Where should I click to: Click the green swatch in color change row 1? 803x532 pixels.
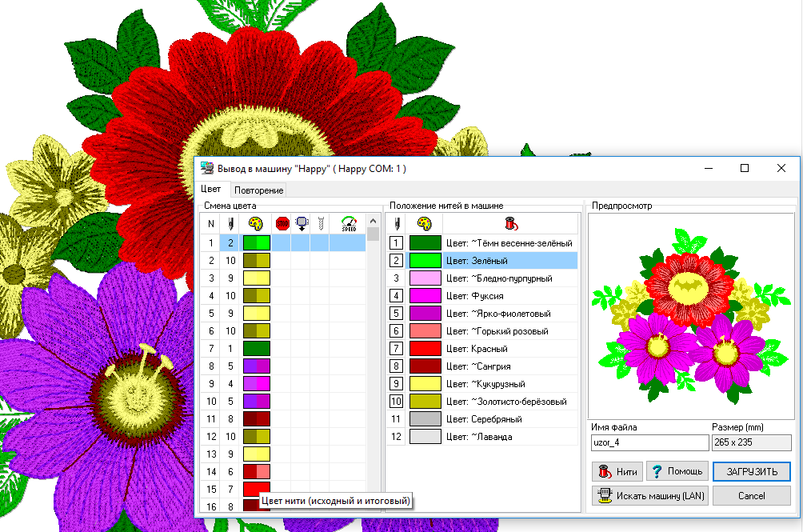coord(257,243)
